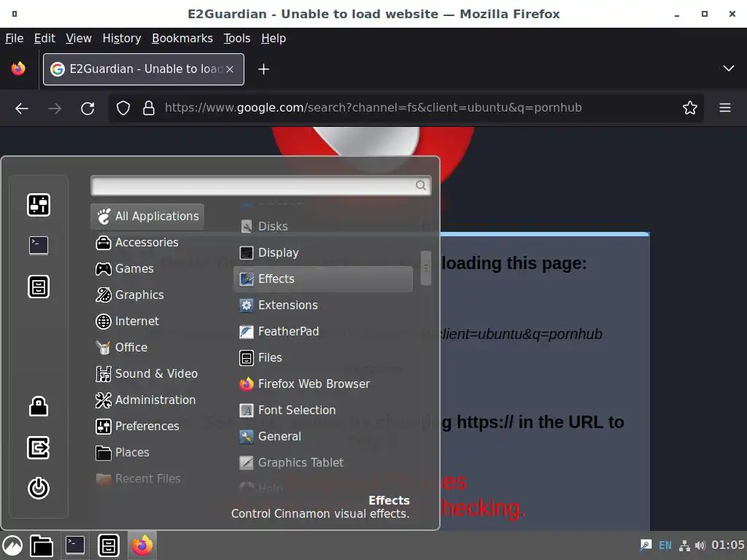Viewport: 747px width, 560px height.
Task: Open Firefox Help menu
Action: click(274, 38)
